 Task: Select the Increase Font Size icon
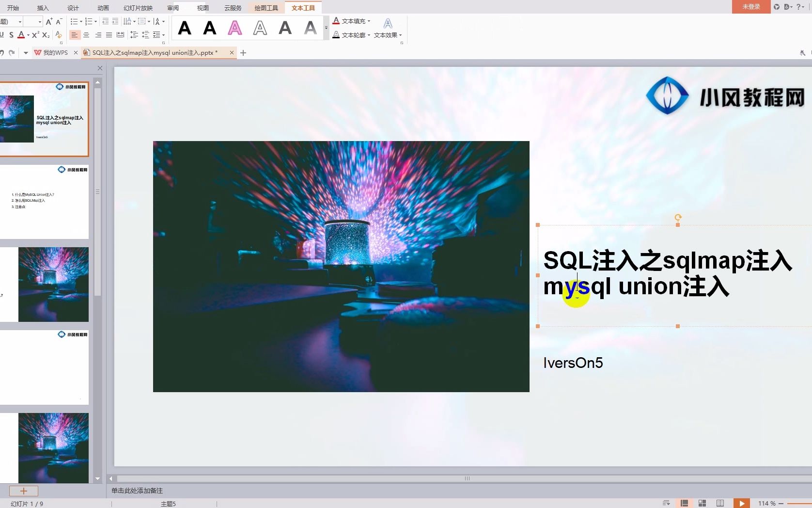pos(48,21)
